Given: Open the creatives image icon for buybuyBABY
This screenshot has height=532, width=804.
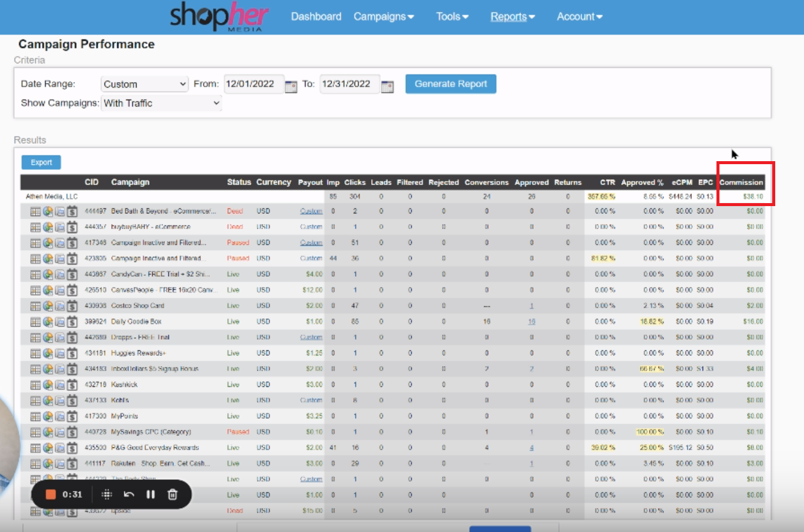Looking at the screenshot, I should click(60, 227).
